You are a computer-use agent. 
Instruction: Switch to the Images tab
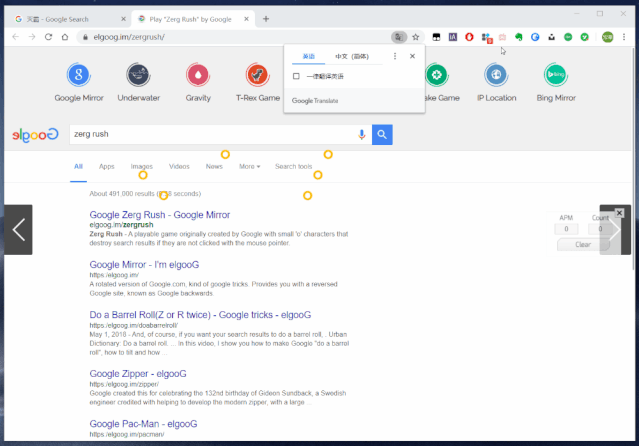click(x=141, y=166)
